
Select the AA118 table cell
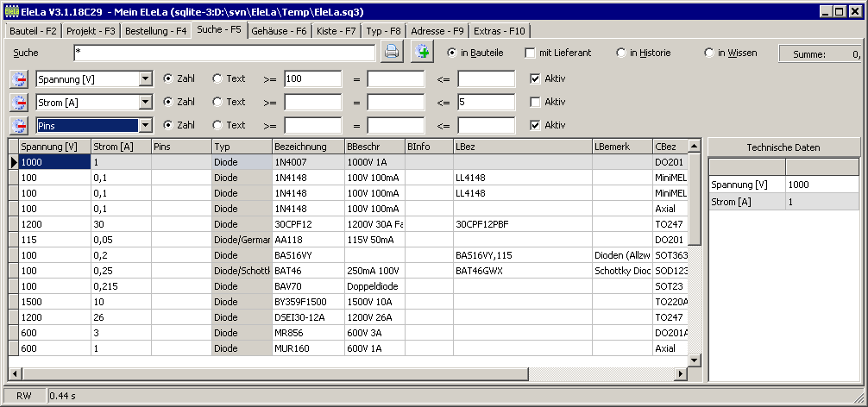tap(308, 240)
